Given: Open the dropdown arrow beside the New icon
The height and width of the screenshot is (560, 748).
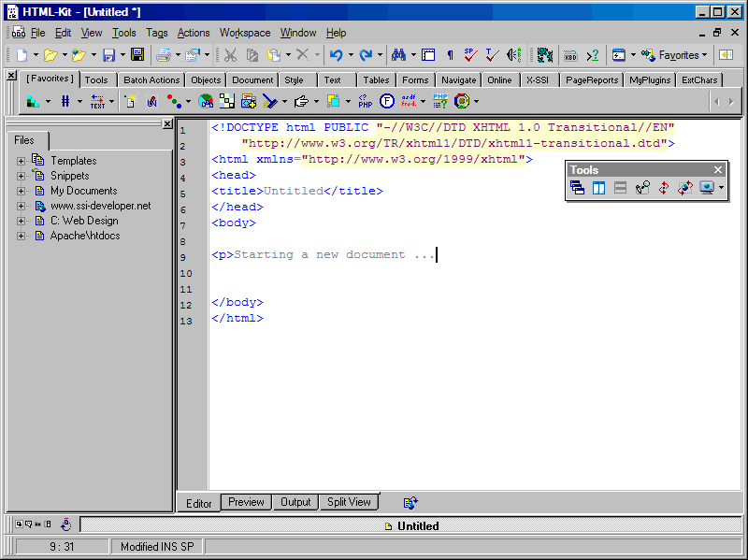Looking at the screenshot, I should pos(36,55).
